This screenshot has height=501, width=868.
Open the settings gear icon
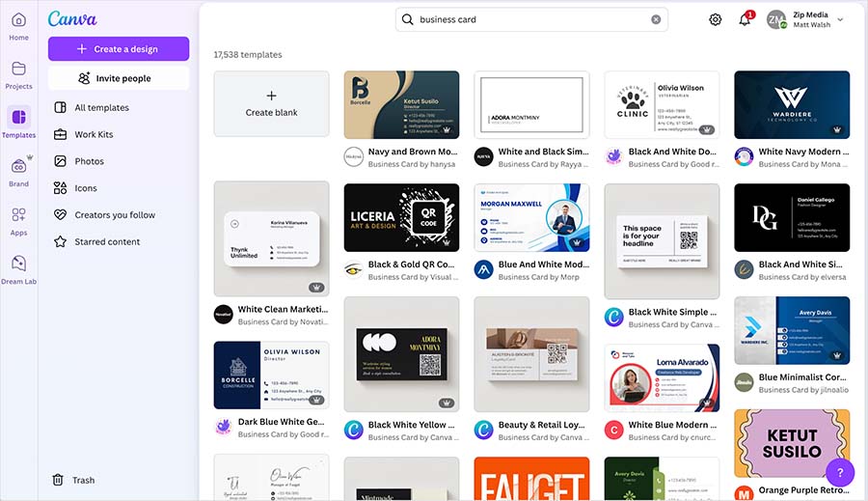(x=716, y=19)
